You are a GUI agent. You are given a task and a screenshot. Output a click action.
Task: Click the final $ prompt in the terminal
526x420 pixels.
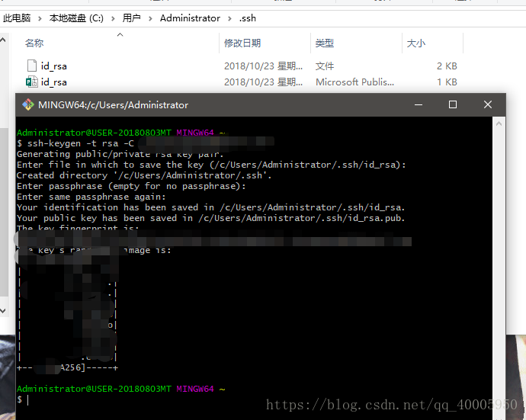click(x=20, y=399)
